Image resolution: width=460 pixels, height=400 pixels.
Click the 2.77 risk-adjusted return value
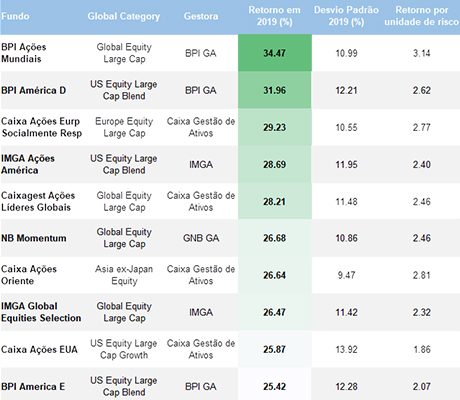pyautogui.click(x=422, y=127)
